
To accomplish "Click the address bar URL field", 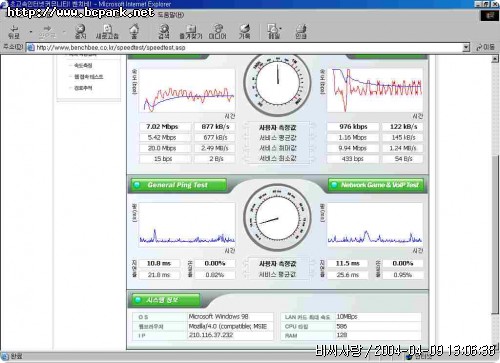I will pyautogui.click(x=248, y=47).
